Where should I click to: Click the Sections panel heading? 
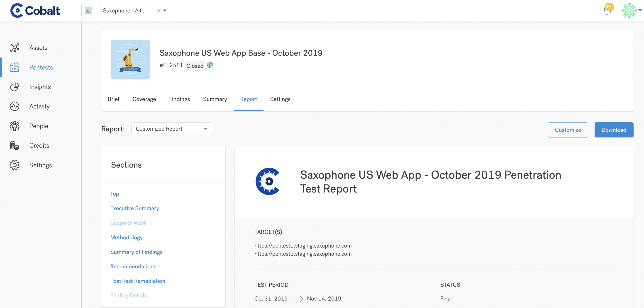126,165
